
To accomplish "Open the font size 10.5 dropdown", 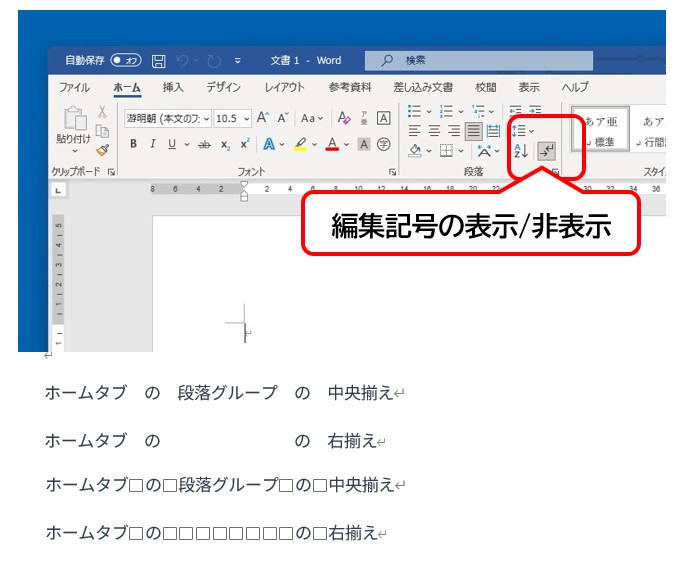I will [247, 118].
